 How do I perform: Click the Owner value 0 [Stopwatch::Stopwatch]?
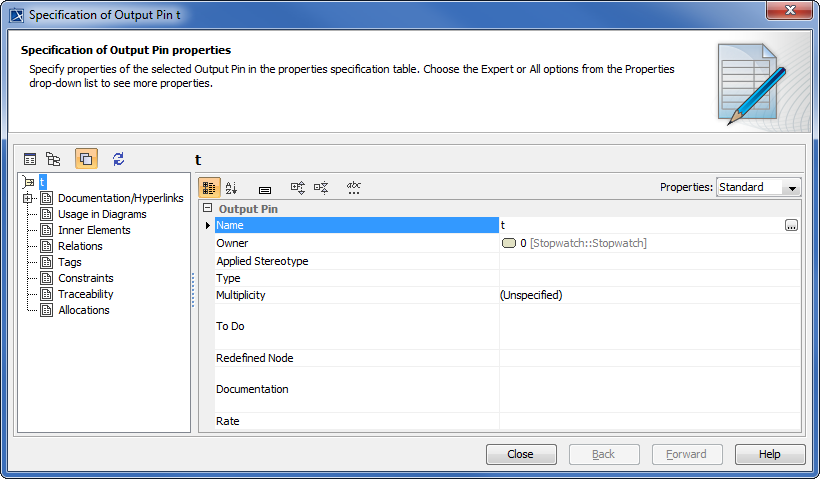click(x=583, y=243)
